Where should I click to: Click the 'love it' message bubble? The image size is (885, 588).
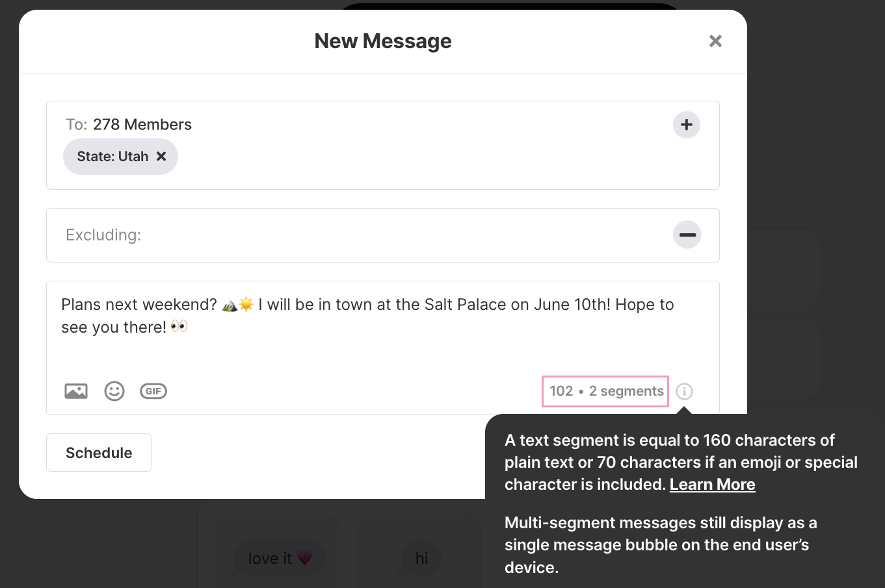click(280, 558)
